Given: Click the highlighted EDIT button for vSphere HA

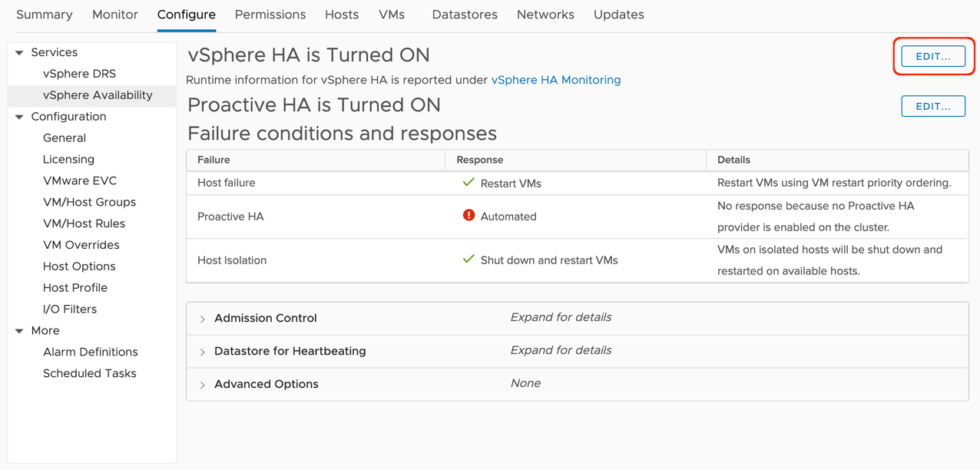Looking at the screenshot, I should (933, 55).
